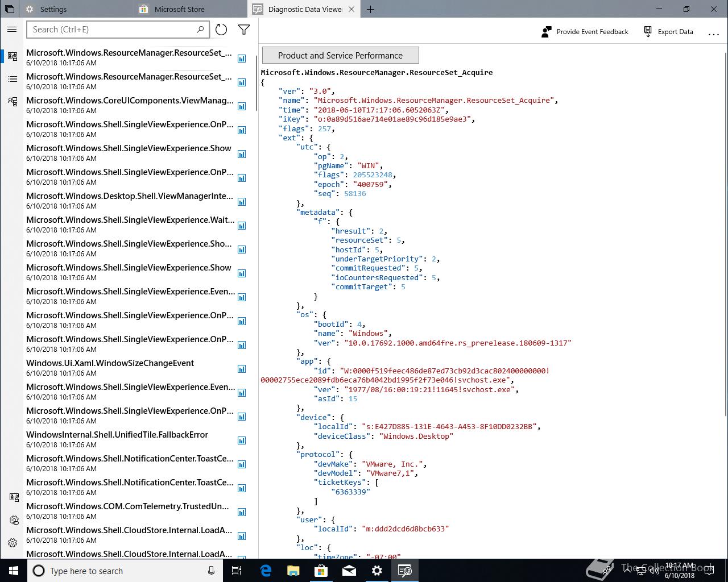This screenshot has height=582, width=728.
Task: Refresh the event list
Action: [221, 30]
